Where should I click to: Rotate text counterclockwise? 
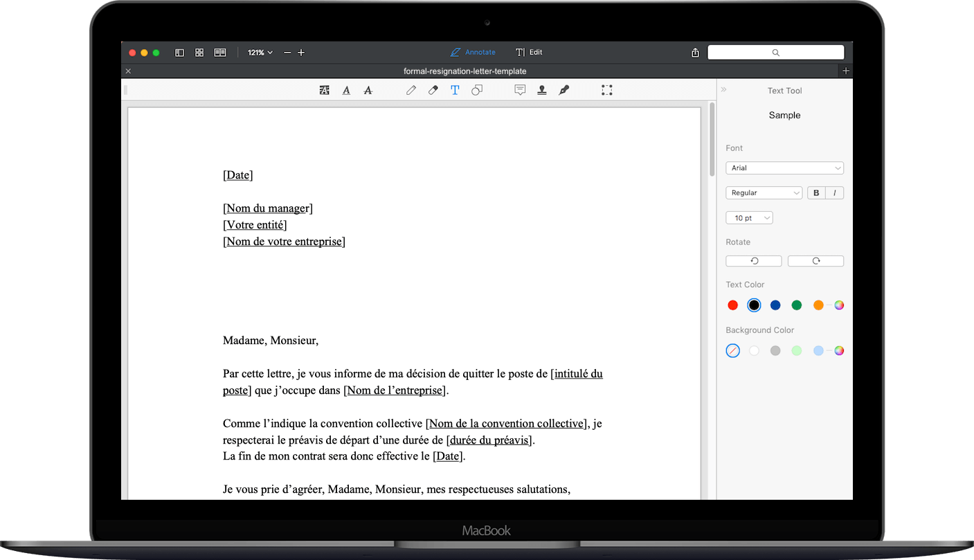click(x=754, y=261)
